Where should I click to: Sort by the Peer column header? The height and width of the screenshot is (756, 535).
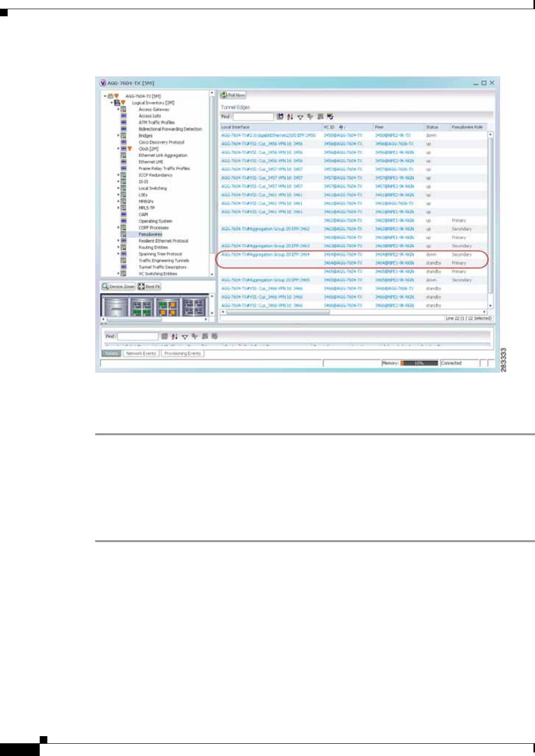399,127
